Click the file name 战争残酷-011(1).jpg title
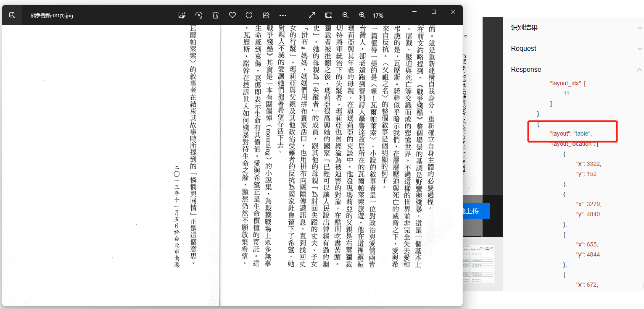This screenshot has width=644, height=309. [52, 16]
